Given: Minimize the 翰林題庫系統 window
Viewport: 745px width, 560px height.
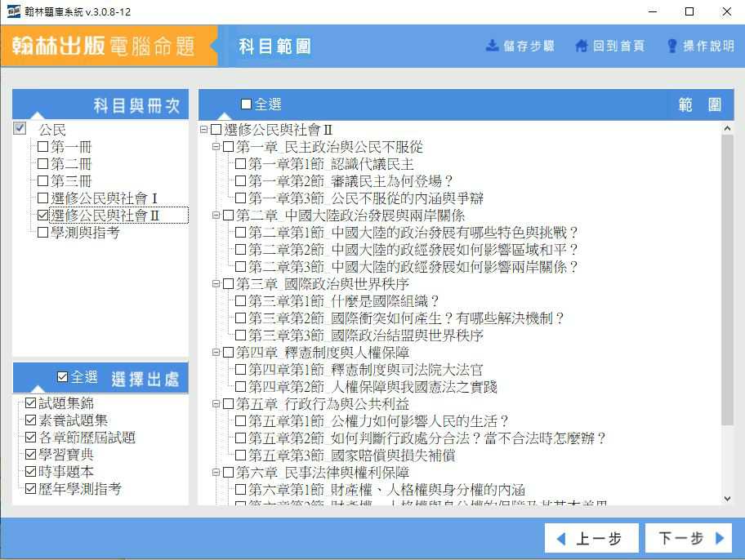Looking at the screenshot, I should (653, 11).
